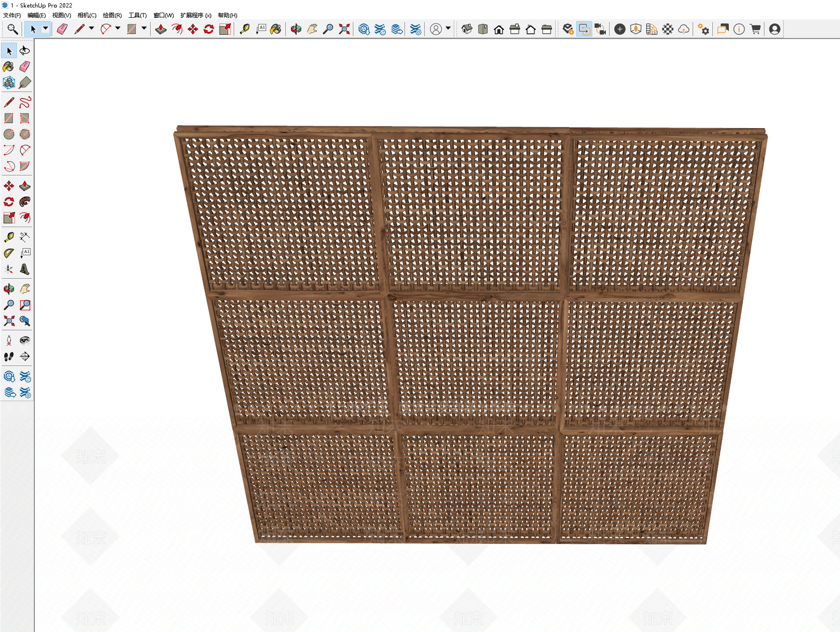Select the Look Around eye tool

tap(25, 341)
